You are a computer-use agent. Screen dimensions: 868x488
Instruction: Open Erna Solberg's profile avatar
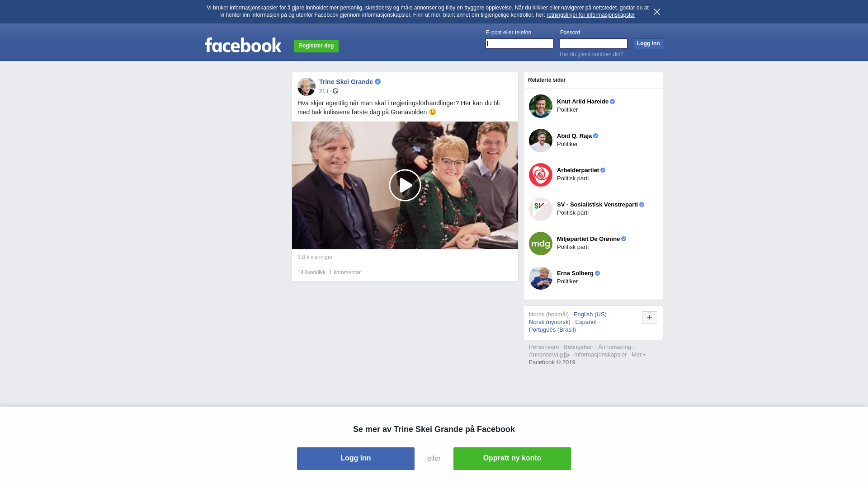[541, 278]
